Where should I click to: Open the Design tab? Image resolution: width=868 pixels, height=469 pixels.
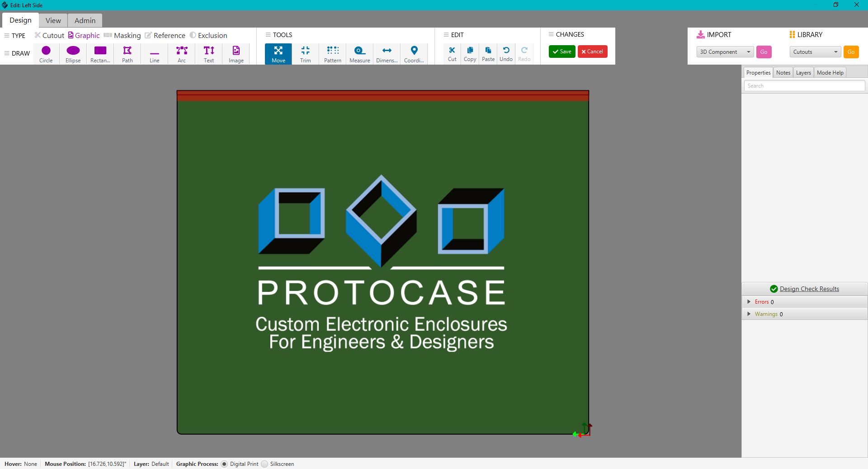20,20
